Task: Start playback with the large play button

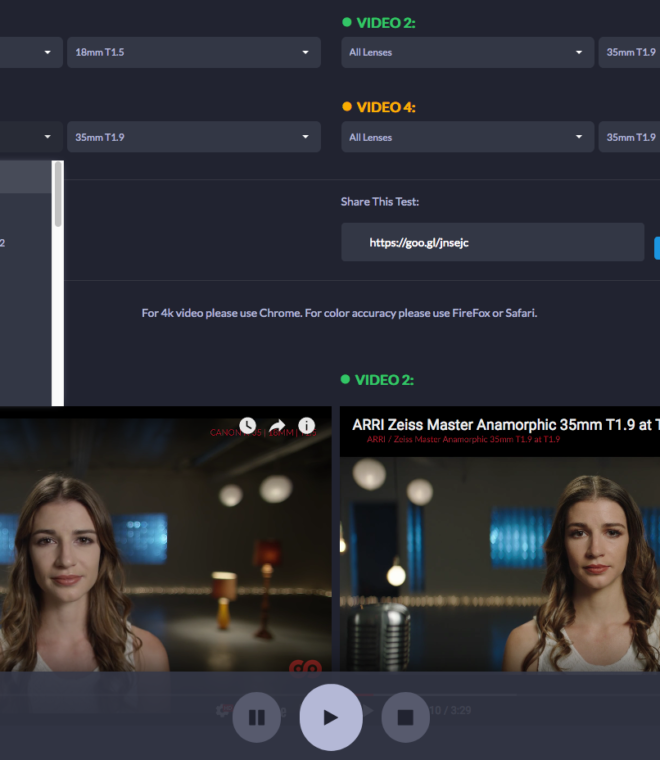Action: [331, 717]
